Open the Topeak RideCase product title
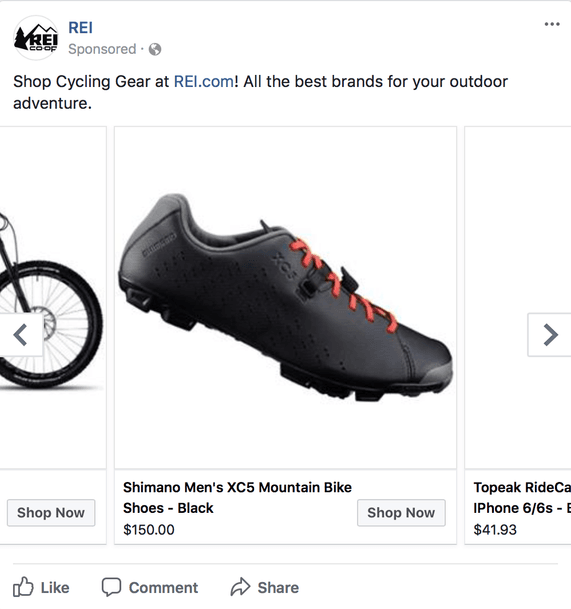The height and width of the screenshot is (609, 571). pyautogui.click(x=522, y=498)
